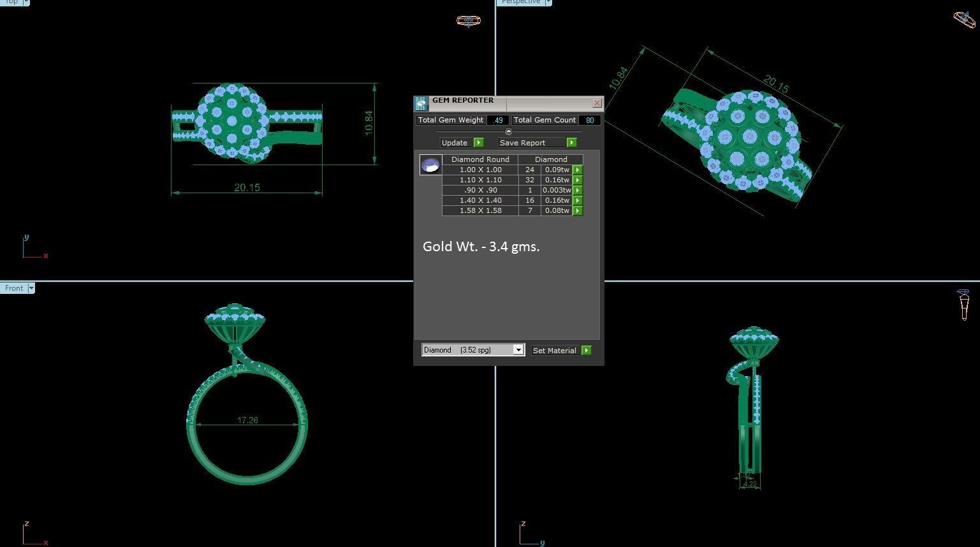Click the .90 X .90 size cell
The image size is (980, 547).
480,191
